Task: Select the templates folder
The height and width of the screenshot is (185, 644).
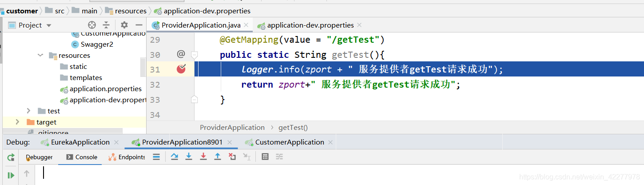Action: click(x=81, y=78)
